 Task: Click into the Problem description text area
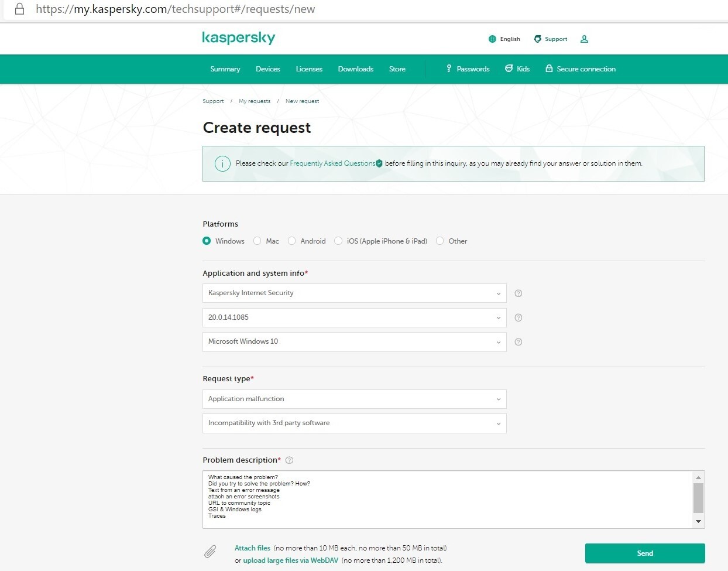pyautogui.click(x=448, y=500)
